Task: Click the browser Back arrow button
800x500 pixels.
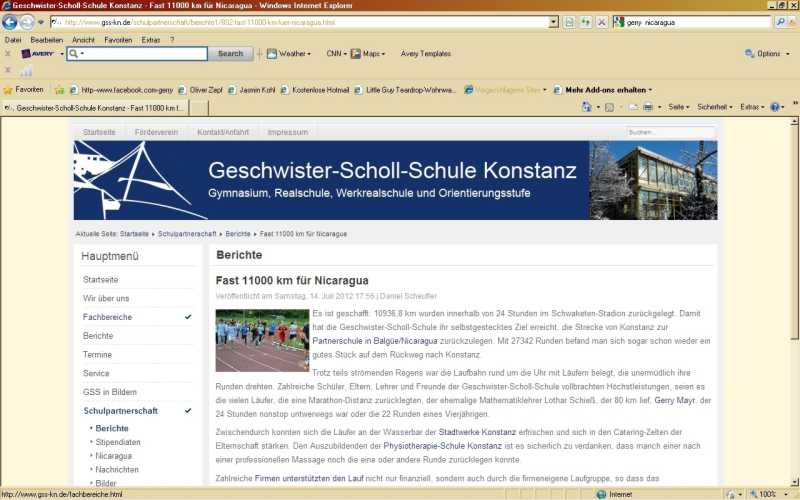Action: (x=10, y=22)
